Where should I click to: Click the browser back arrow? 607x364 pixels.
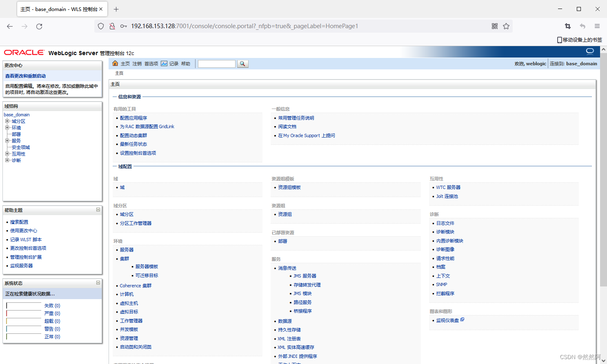point(10,26)
